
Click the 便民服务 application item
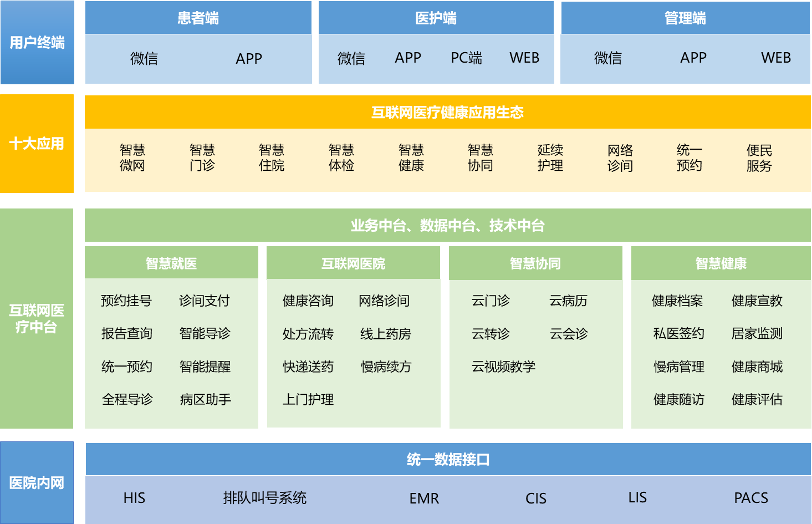(759, 158)
